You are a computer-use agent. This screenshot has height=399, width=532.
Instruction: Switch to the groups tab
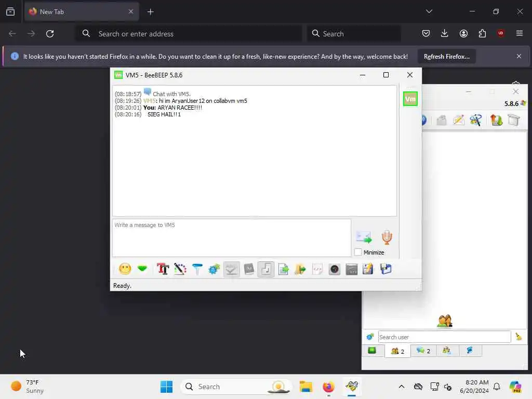(x=447, y=351)
